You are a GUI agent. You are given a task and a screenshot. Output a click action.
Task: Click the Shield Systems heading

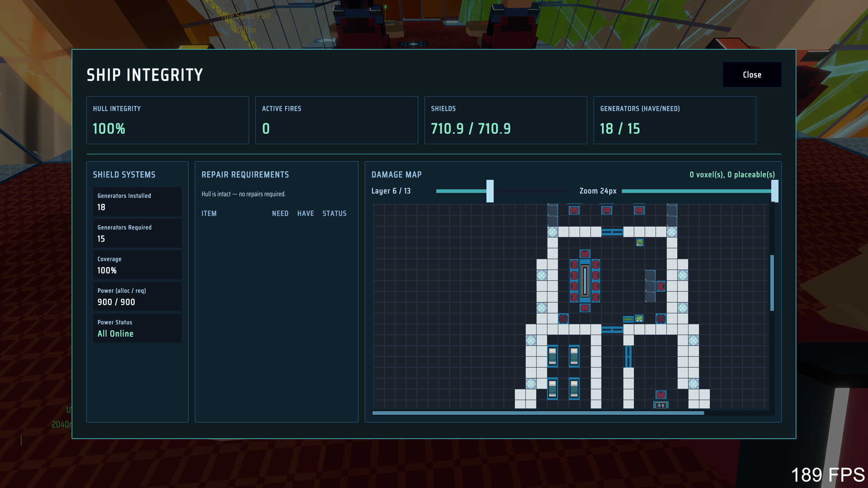(124, 175)
